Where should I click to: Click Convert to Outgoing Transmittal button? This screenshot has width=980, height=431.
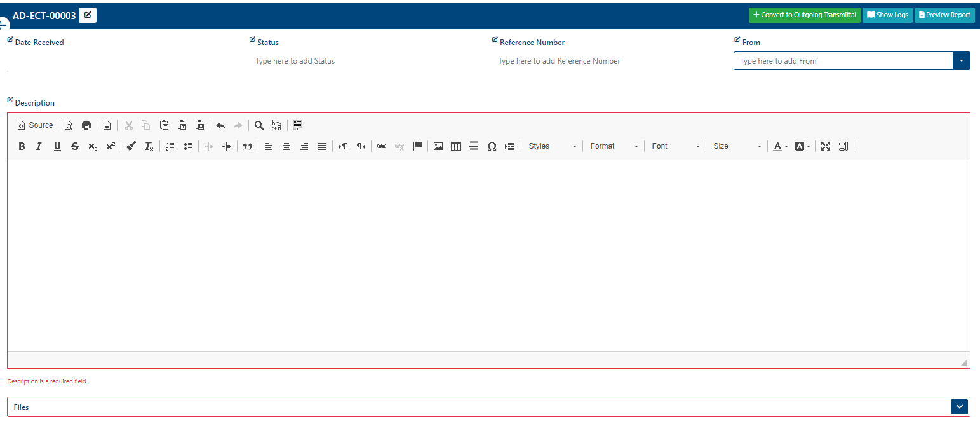[x=805, y=15]
